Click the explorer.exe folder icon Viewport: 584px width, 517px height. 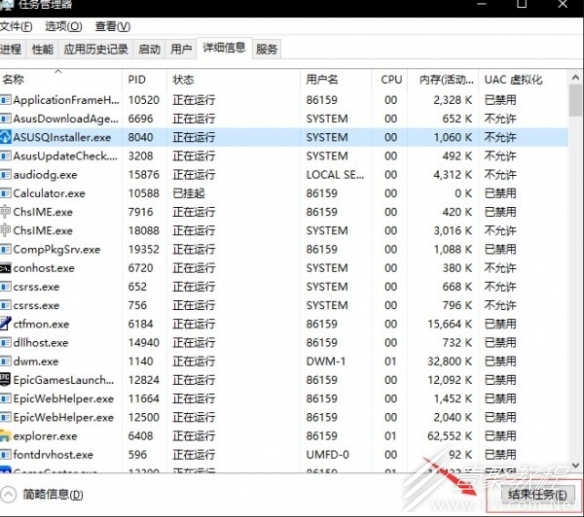pos(5,436)
